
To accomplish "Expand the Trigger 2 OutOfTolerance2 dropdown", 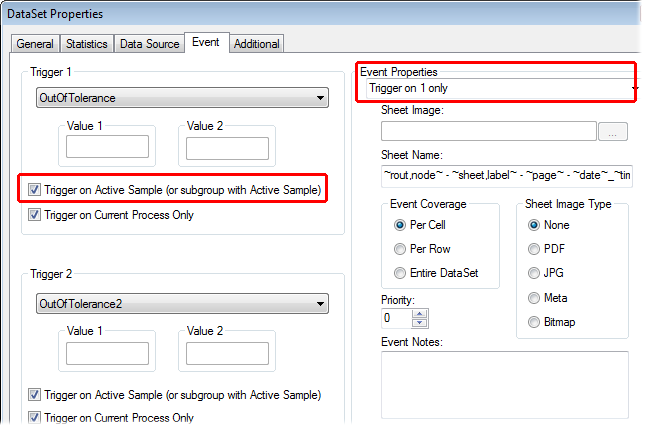I will (181, 303).
